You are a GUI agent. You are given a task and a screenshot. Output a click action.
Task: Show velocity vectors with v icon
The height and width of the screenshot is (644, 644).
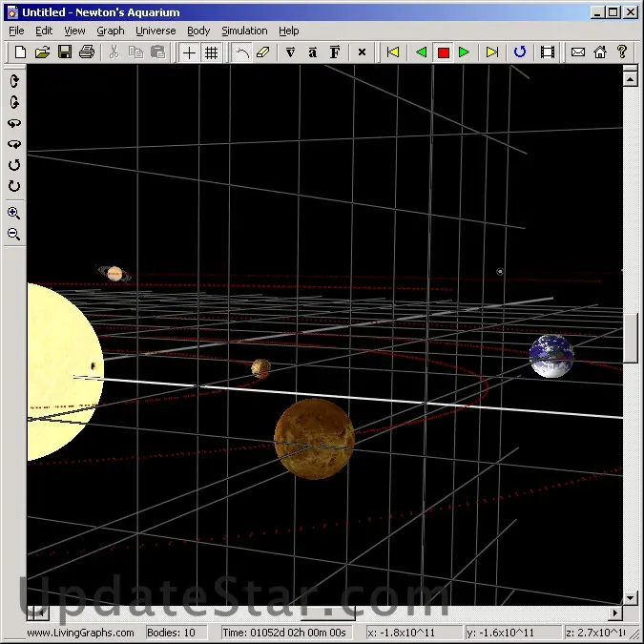pos(290,52)
